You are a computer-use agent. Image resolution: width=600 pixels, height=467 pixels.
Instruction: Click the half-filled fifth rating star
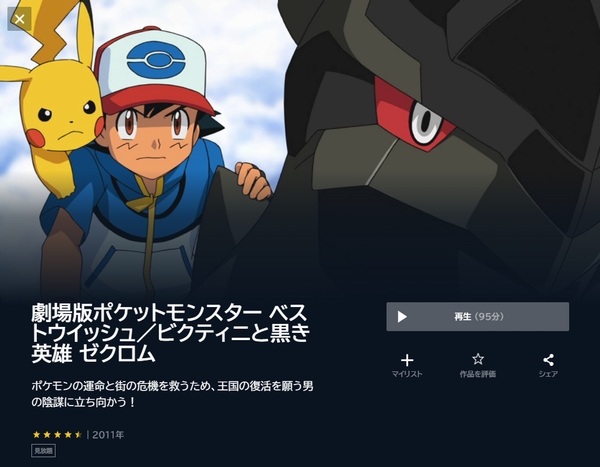(78, 434)
